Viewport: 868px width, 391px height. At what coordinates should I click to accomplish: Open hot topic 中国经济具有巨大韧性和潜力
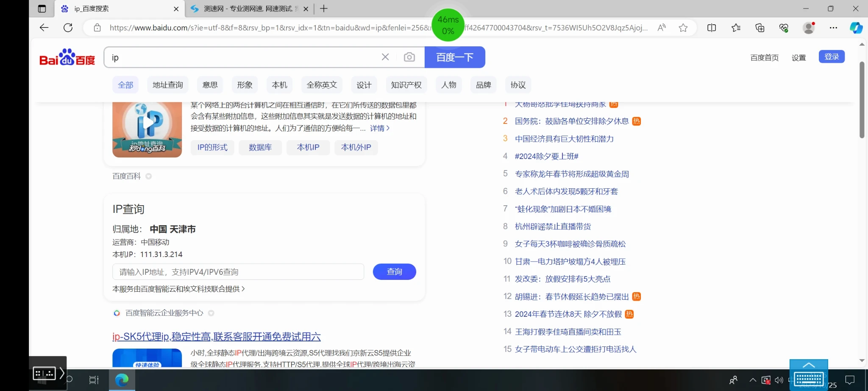pos(564,139)
